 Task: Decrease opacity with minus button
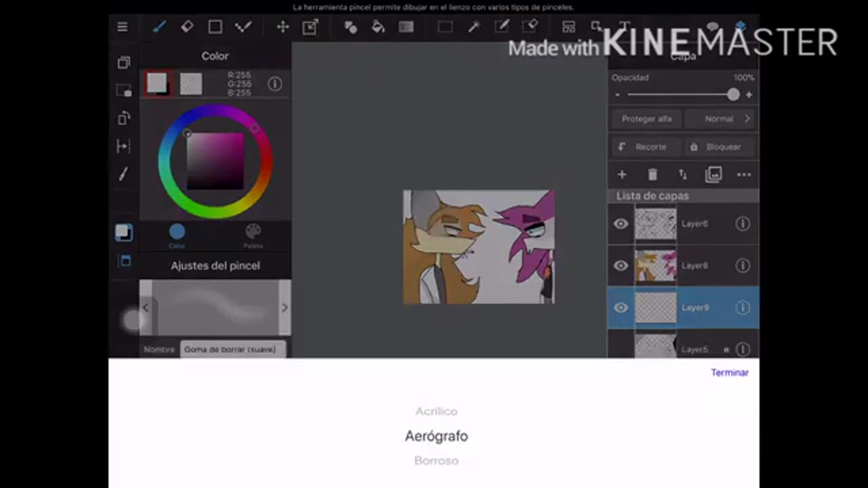pyautogui.click(x=617, y=95)
